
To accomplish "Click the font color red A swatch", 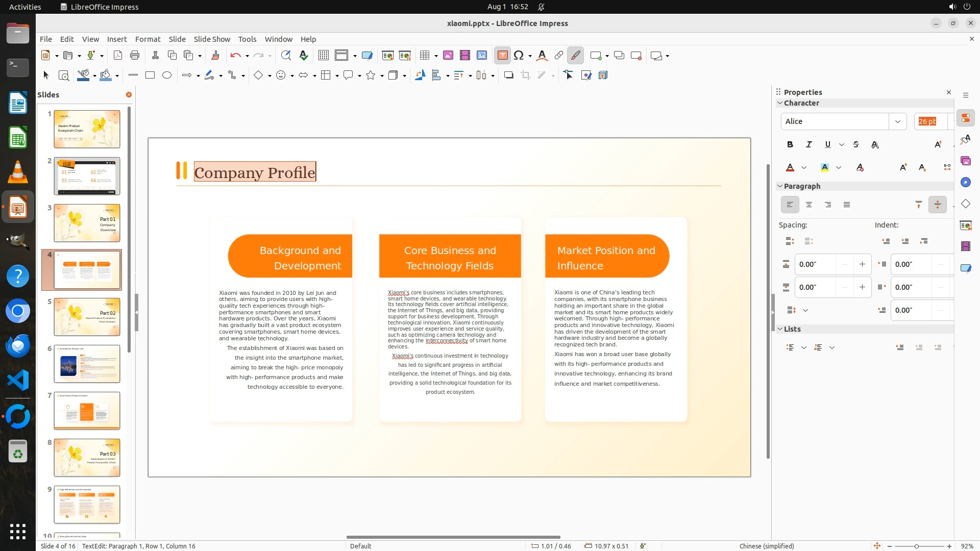I will coord(790,168).
